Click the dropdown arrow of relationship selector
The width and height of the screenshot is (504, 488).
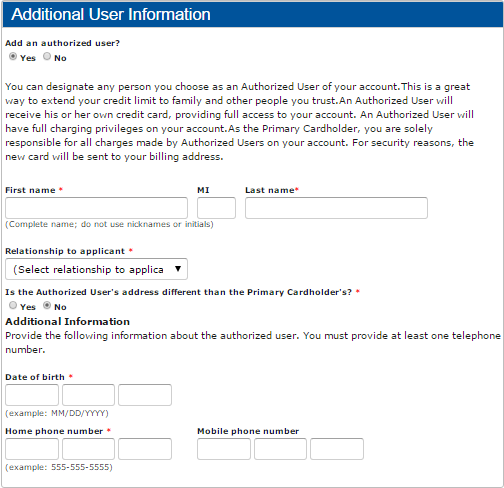[178, 269]
